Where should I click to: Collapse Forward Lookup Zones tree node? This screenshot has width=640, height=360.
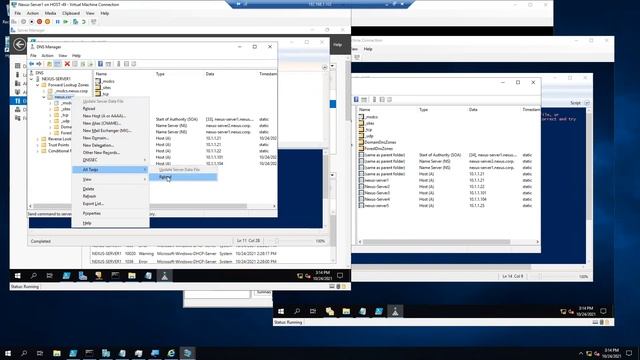pos(38,85)
